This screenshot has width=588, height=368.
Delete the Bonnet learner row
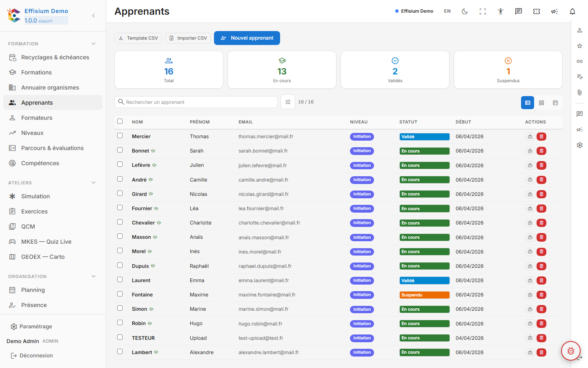pyautogui.click(x=541, y=151)
